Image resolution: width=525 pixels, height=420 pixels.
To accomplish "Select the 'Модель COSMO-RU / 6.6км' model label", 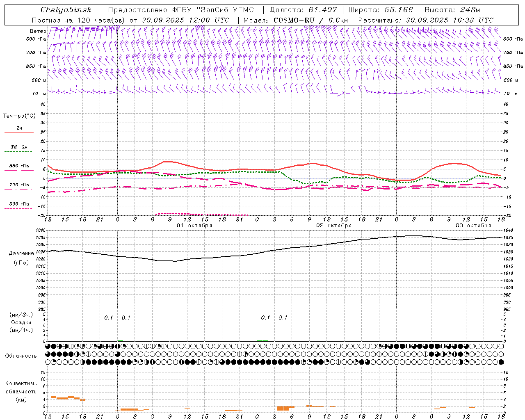I will 295,20.
